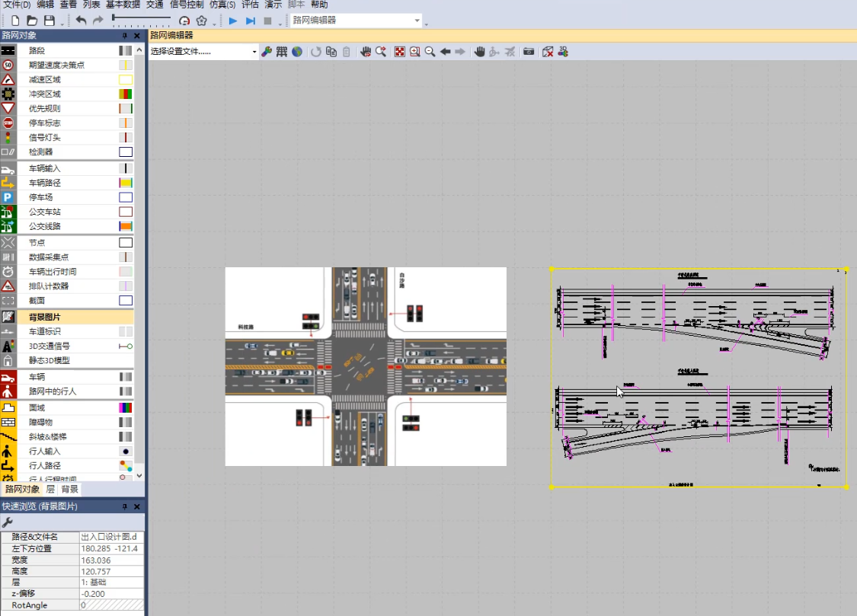Toggle visibility swatch for 节点
The height and width of the screenshot is (616, 857).
(x=126, y=242)
